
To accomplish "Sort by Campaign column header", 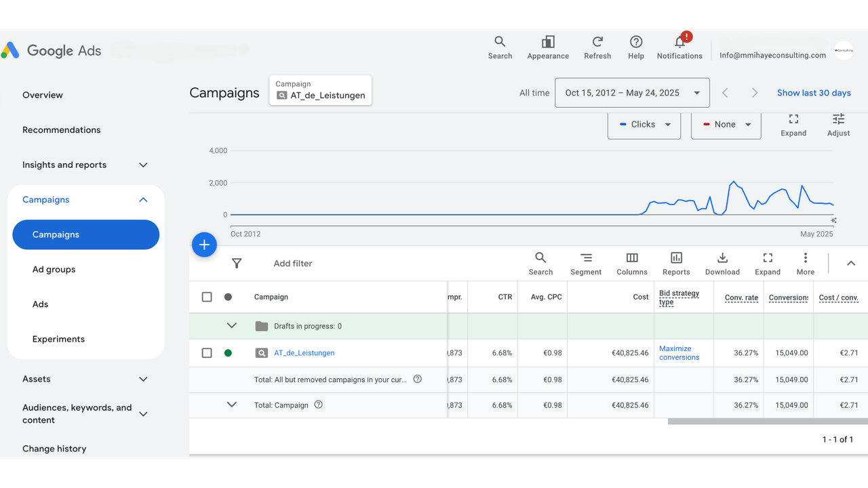I will pyautogui.click(x=271, y=297).
